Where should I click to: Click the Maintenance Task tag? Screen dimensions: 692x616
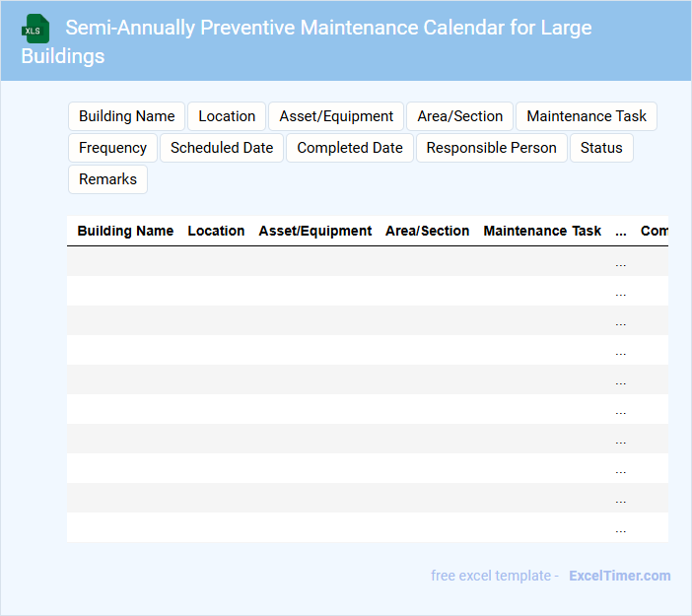point(587,116)
